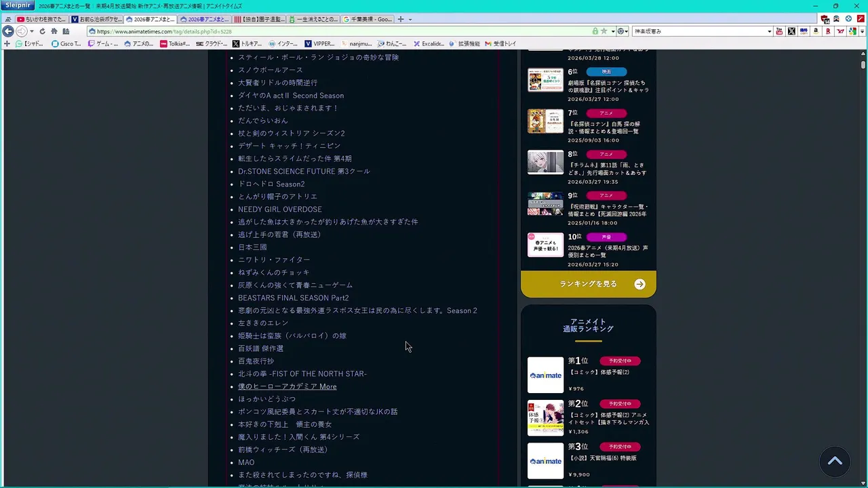Switch to the お前ら池袋ポケセ tab
Viewport: 868px width, 488px height.
click(x=96, y=19)
